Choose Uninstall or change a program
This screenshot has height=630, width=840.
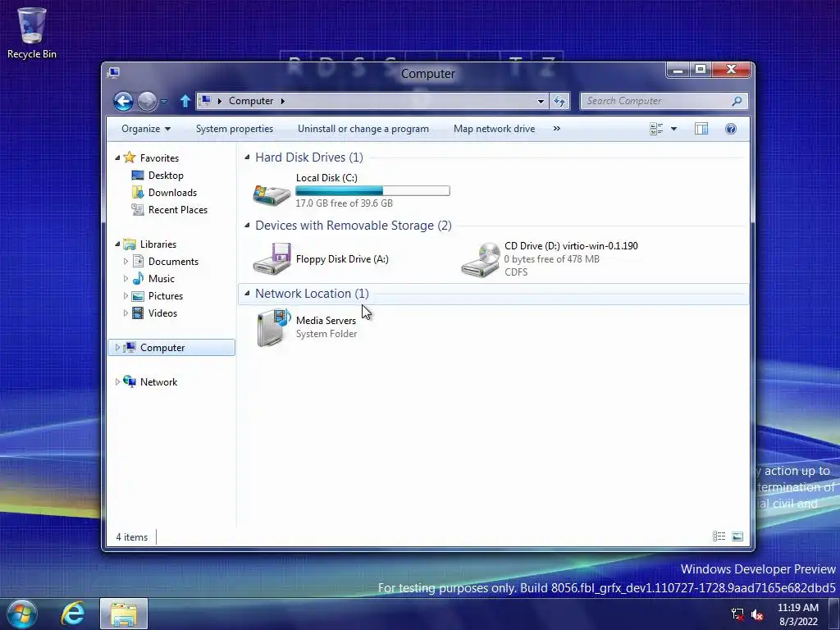click(363, 129)
